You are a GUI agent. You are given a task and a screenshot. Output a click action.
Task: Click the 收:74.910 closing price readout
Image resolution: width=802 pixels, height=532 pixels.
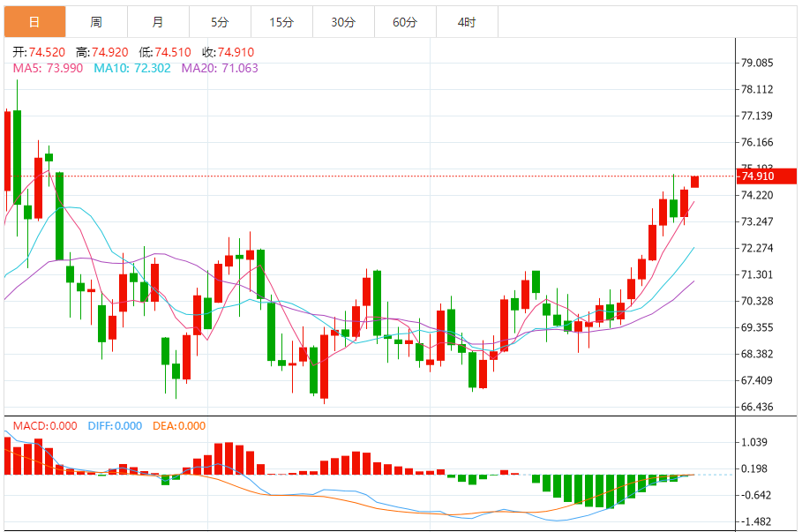229,52
